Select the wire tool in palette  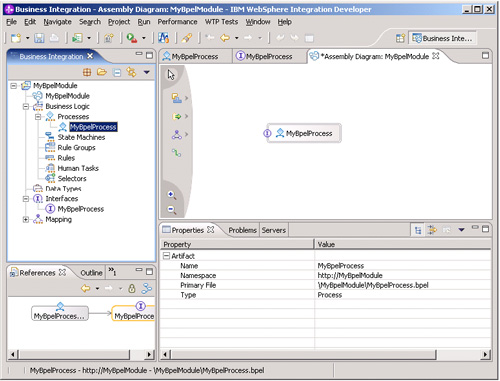[x=176, y=153]
